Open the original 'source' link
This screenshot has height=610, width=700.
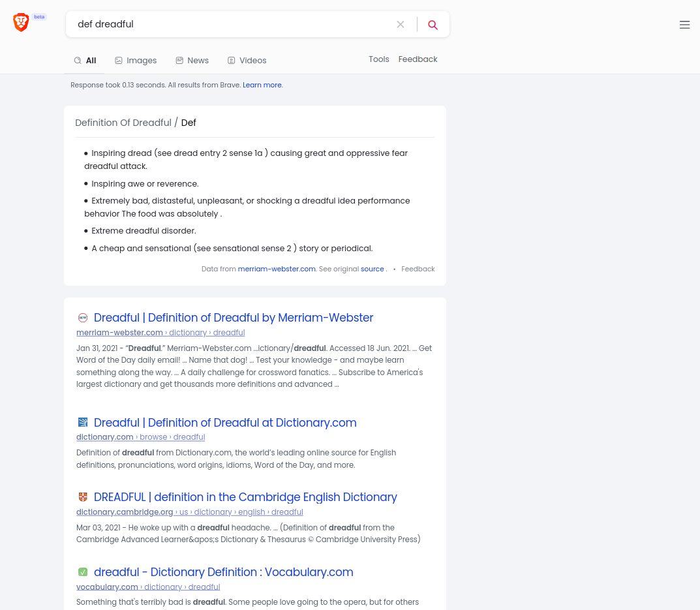coord(373,269)
